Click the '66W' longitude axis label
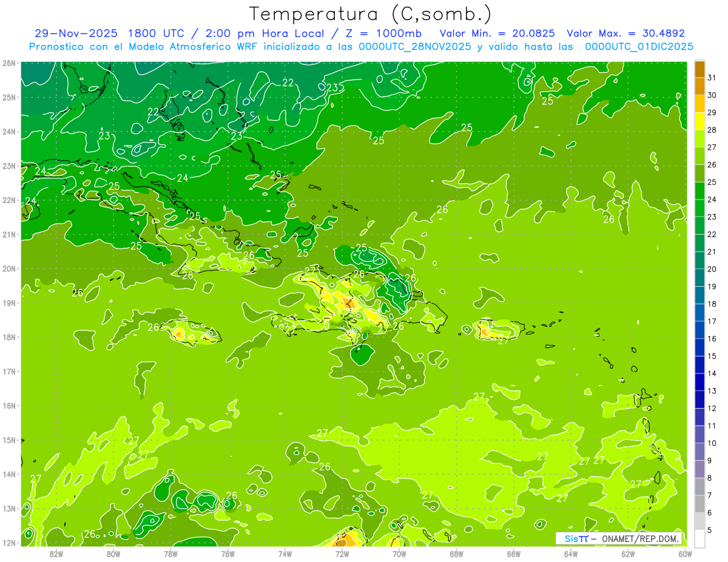This screenshot has height=562, width=728. click(513, 554)
